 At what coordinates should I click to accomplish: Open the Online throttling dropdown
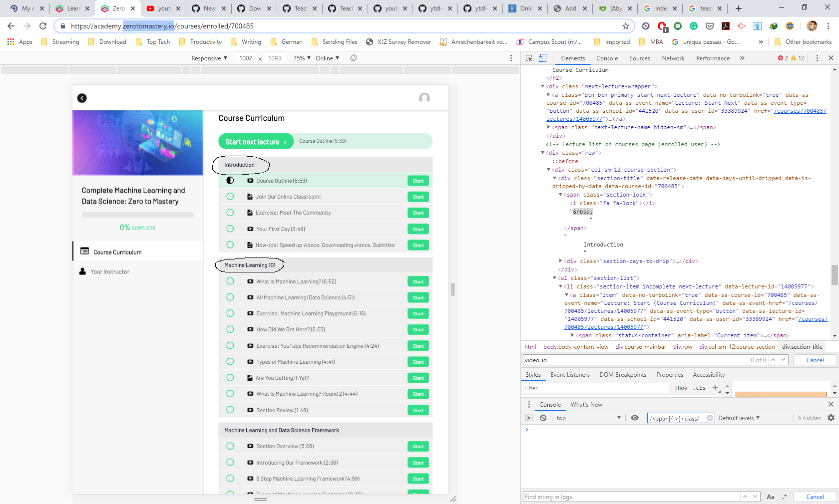pos(327,58)
